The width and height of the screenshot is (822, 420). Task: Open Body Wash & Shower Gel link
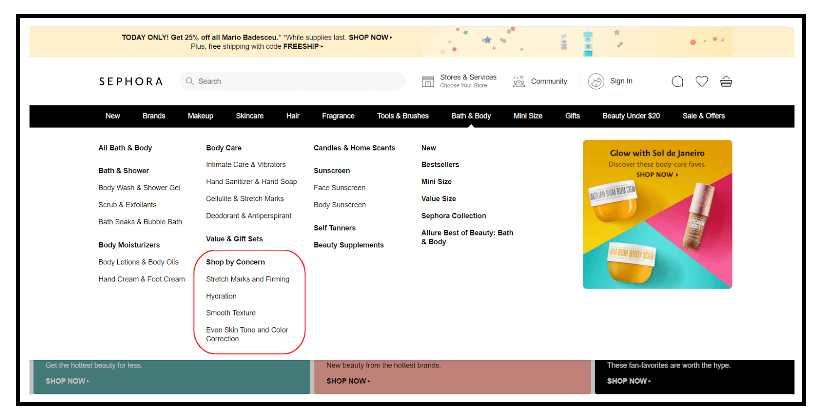tap(139, 187)
